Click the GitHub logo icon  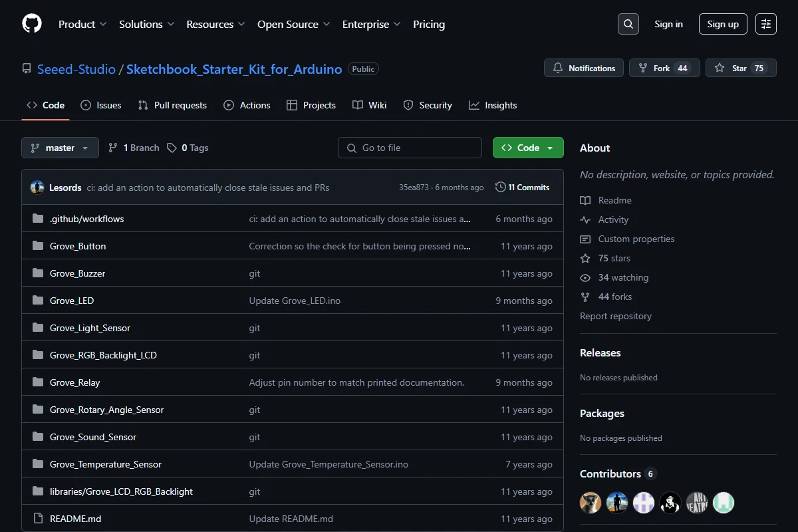(32, 24)
